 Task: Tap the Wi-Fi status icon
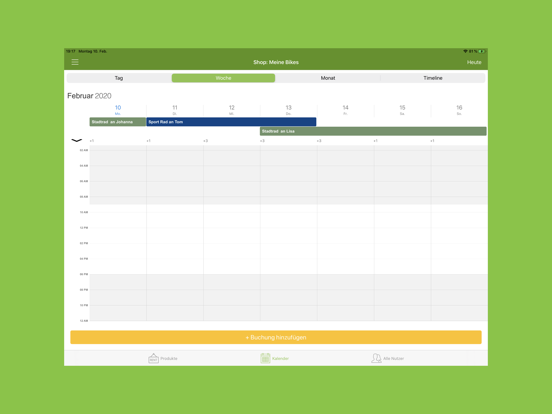[x=465, y=51]
